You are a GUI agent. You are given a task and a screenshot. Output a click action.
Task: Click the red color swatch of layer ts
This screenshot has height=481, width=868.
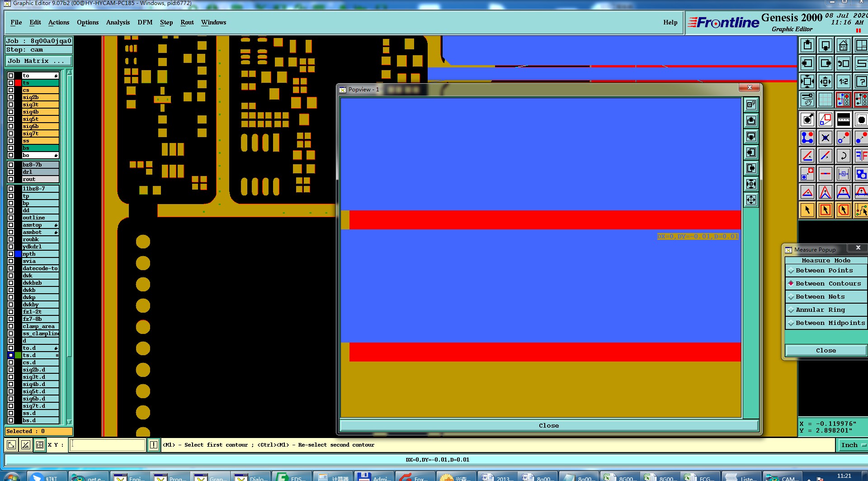18,83
